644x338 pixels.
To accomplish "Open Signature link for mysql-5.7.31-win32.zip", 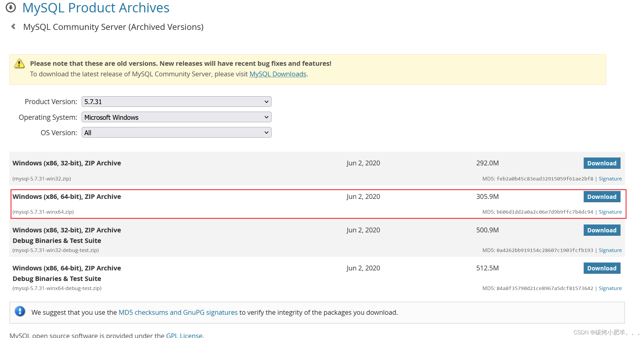I will (x=610, y=179).
